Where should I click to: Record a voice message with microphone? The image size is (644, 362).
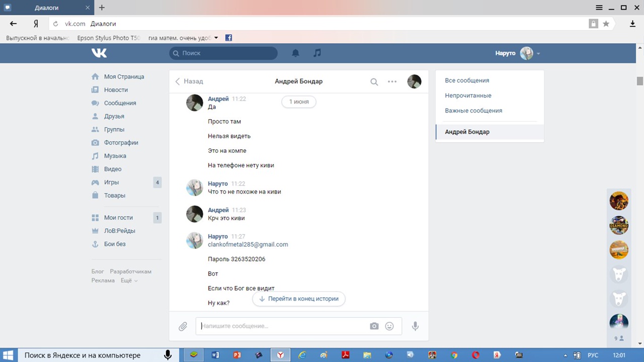pyautogui.click(x=415, y=326)
